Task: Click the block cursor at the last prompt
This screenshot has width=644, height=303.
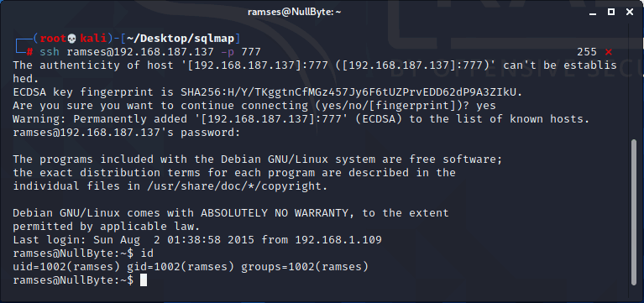Action: coord(143,280)
